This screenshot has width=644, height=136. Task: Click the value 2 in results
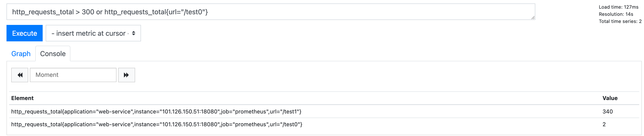coord(604,125)
